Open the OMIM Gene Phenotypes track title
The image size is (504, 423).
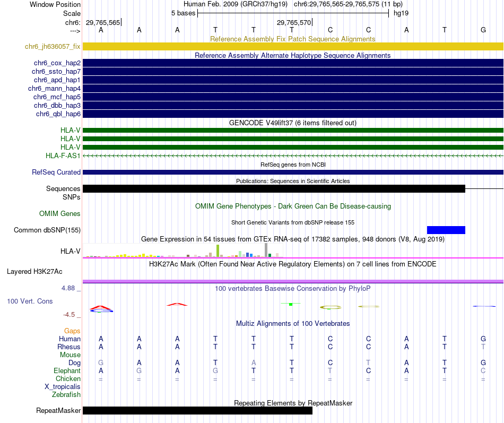pos(293,206)
